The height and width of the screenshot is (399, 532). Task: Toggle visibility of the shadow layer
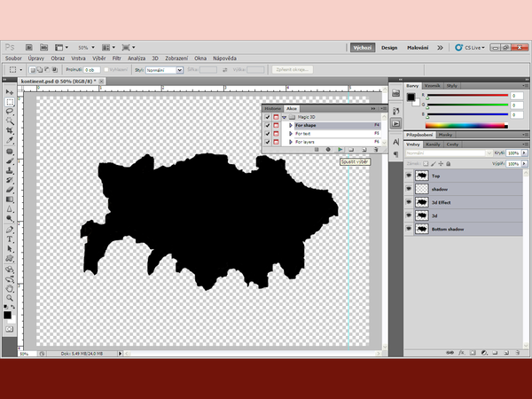(x=410, y=189)
